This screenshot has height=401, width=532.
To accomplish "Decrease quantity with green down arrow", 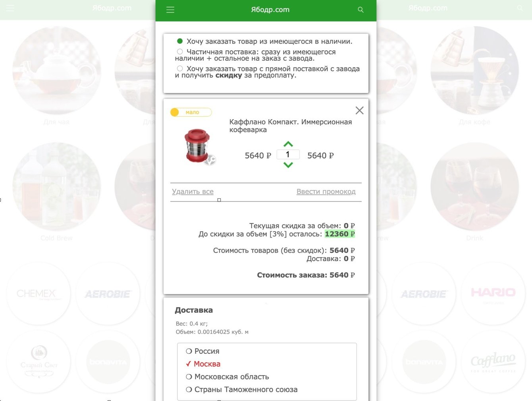I will click(288, 165).
